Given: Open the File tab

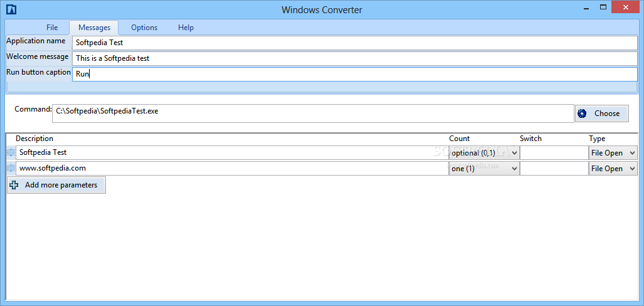Looking at the screenshot, I should 52,28.
